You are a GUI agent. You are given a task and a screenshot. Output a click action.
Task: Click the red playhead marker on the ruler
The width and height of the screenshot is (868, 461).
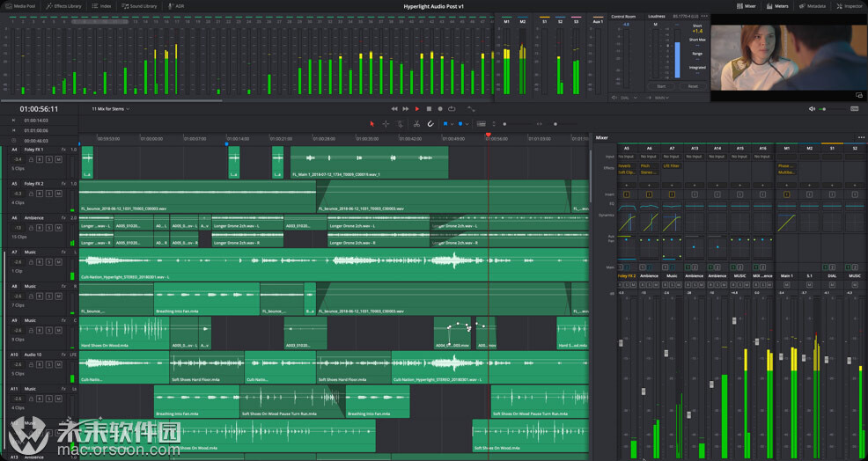click(x=489, y=135)
